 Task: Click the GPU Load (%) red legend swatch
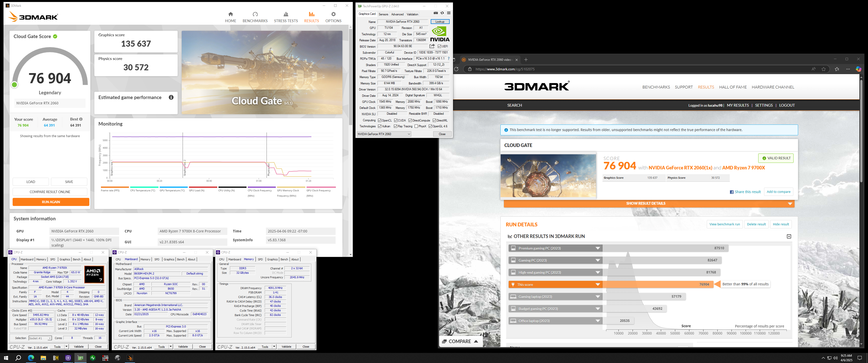(x=203, y=187)
